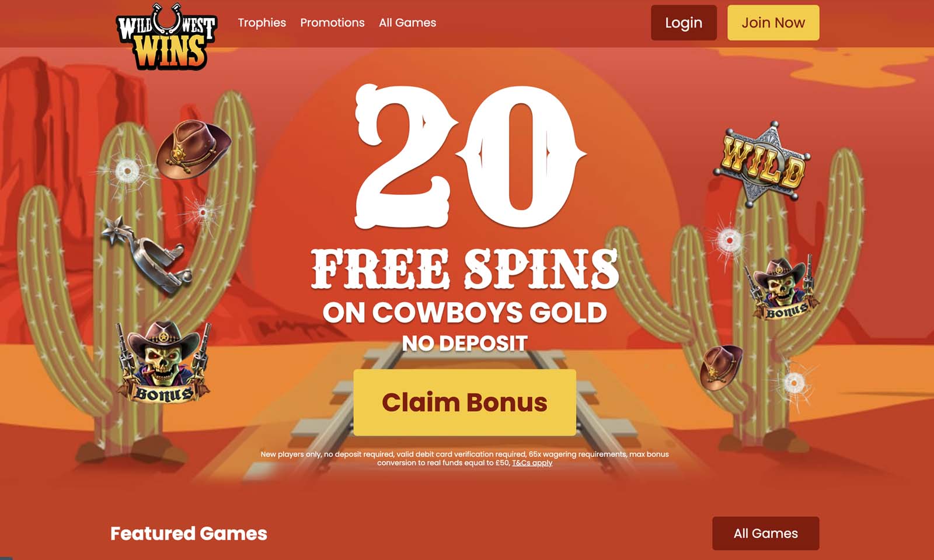This screenshot has width=934, height=560.
Task: Claim the bonus with the yellow button
Action: pos(465,402)
